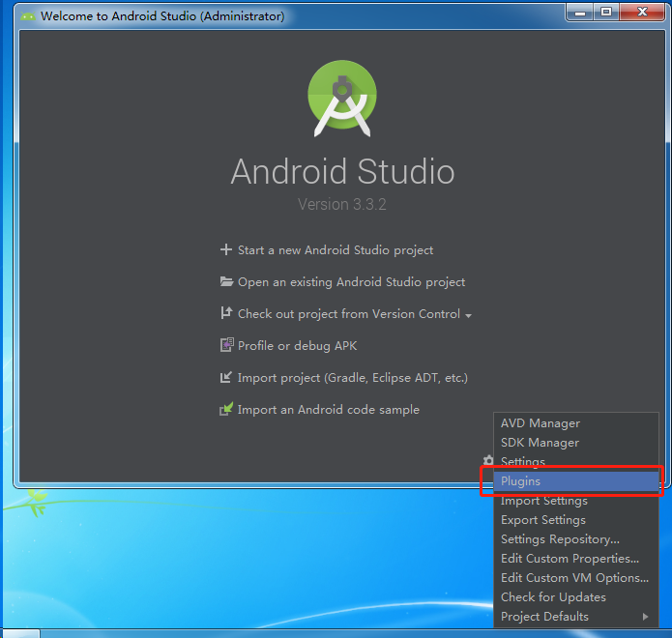Screen dimensions: 672x638
Task: Click the Android Studio compass logo
Action: pyautogui.click(x=342, y=99)
